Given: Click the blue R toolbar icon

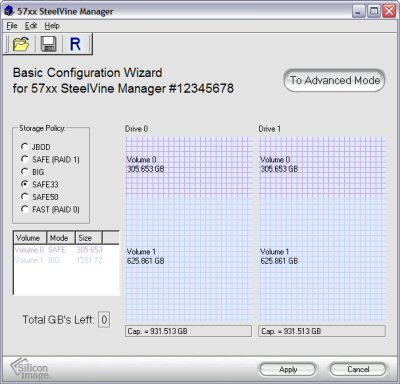Looking at the screenshot, I should coord(75,44).
